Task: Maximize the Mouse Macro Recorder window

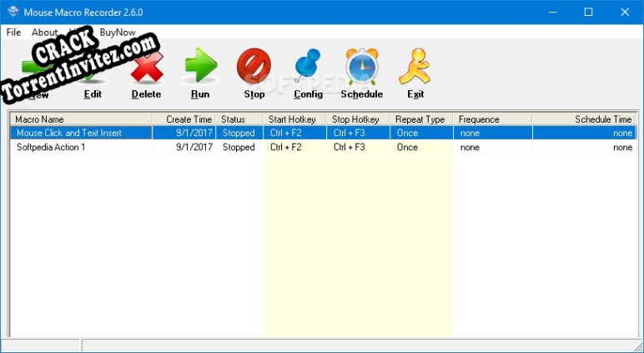Action: [x=588, y=12]
